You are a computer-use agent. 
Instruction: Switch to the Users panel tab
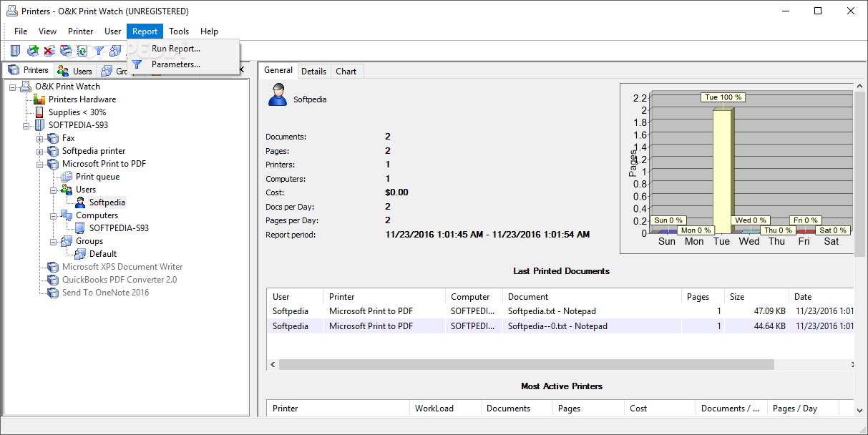point(75,71)
